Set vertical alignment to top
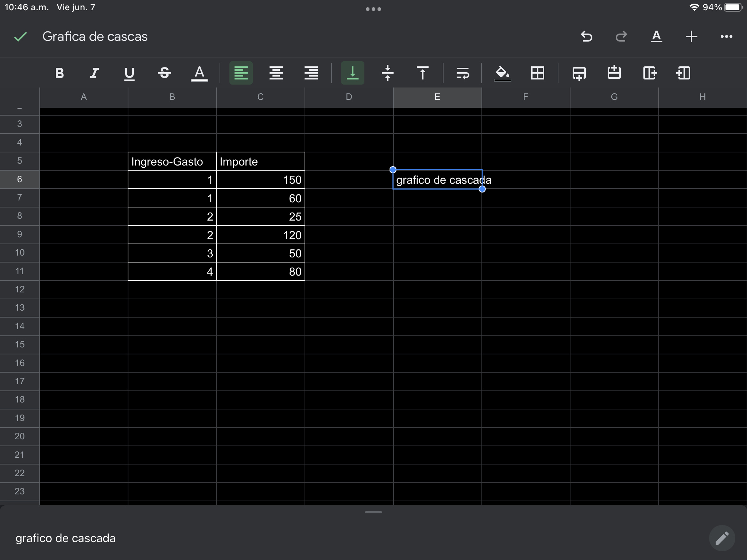 click(x=422, y=73)
